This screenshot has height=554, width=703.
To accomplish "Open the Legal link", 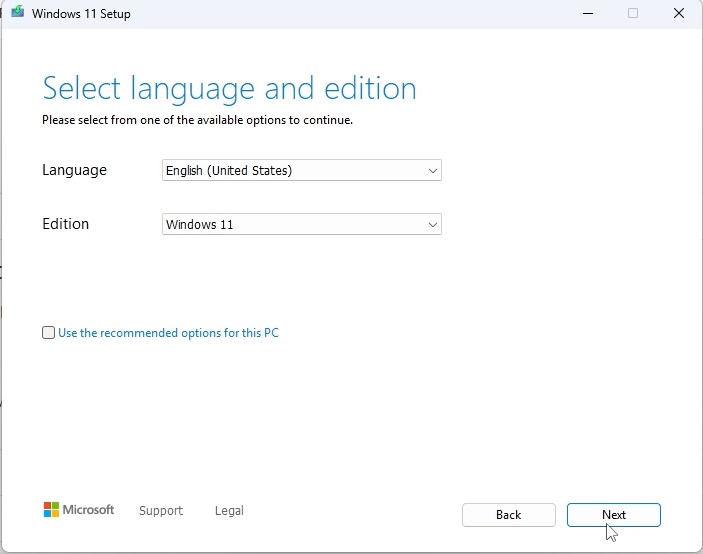I will point(229,511).
